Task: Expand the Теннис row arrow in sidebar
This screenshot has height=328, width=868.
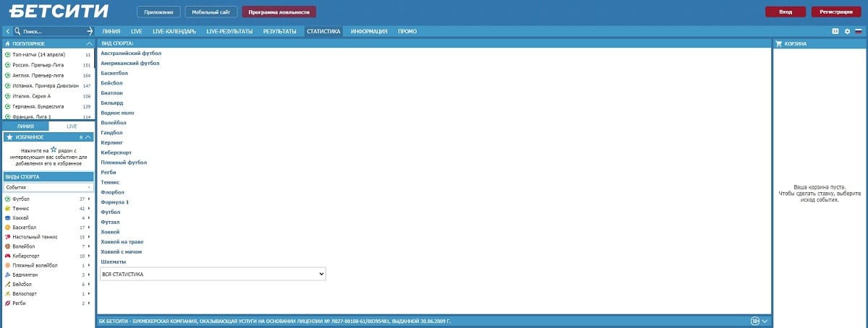Action: click(x=90, y=207)
